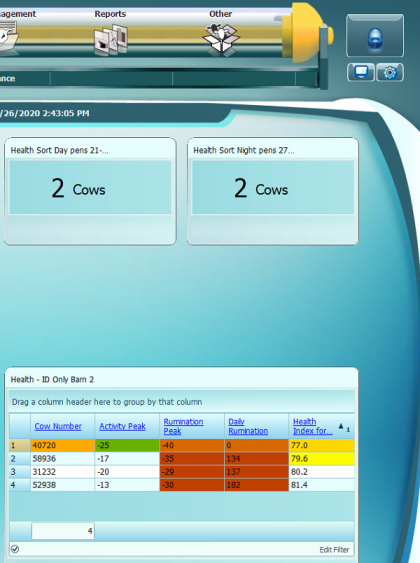Click Health - ID Only Barn 2 title
Image resolution: width=420 pixels, height=563 pixels.
point(52,380)
